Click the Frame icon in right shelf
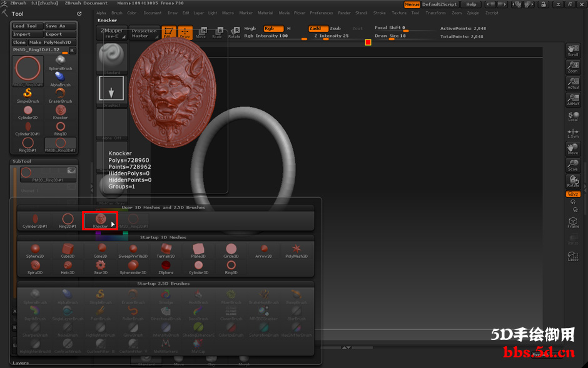Screen dimensions: 588x368 pos(573,222)
